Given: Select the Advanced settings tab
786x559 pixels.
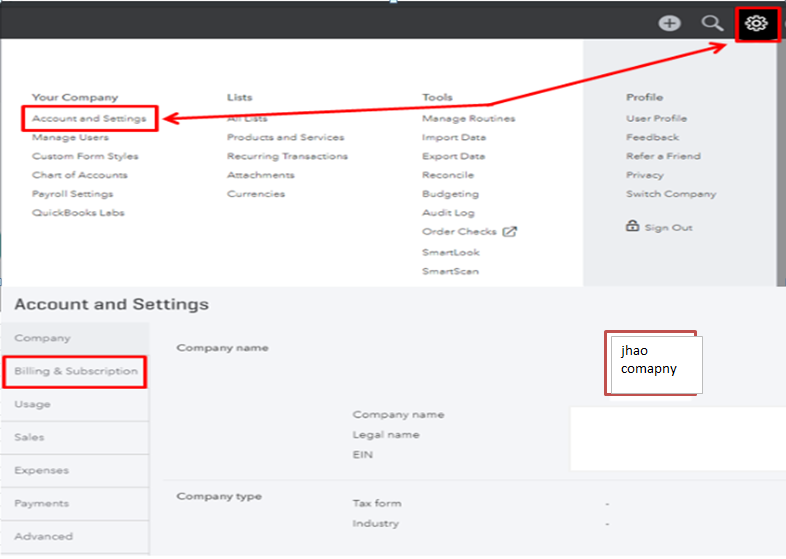Looking at the screenshot, I should click(75, 537).
